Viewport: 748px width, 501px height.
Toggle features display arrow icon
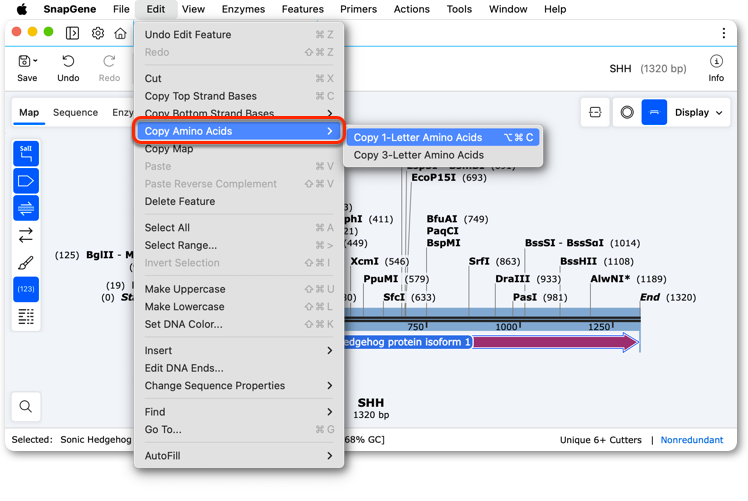pyautogui.click(x=26, y=181)
